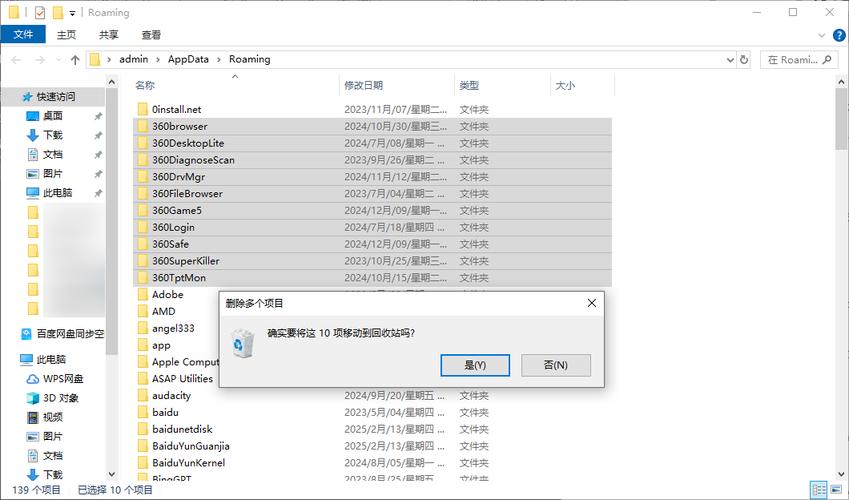Switch to details view in status bar
The height and width of the screenshot is (500, 849).
(819, 489)
